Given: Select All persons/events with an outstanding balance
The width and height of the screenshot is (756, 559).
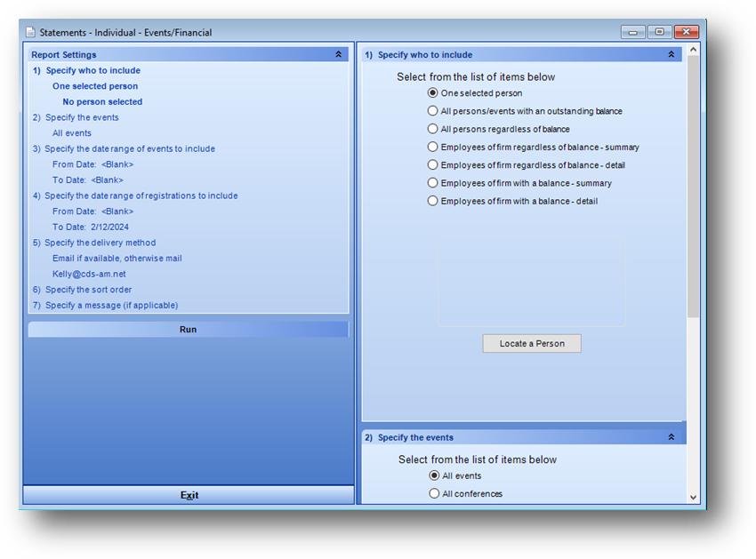Looking at the screenshot, I should pos(432,111).
